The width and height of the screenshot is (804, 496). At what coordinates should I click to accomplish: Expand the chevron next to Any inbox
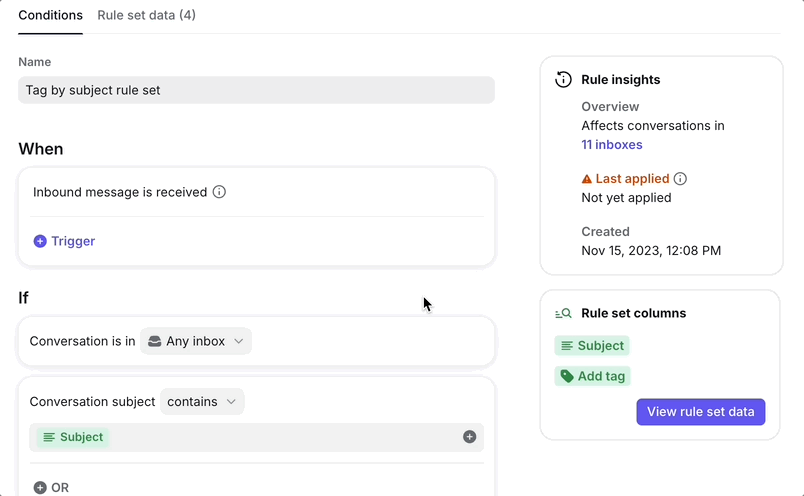(238, 341)
